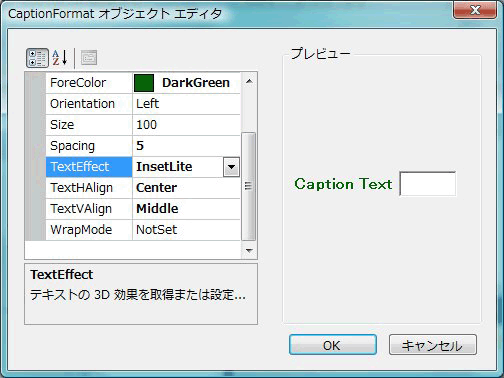Screen dimensions: 504x378
Task: Click the preview empty text box
Action: pyautogui.click(x=428, y=184)
